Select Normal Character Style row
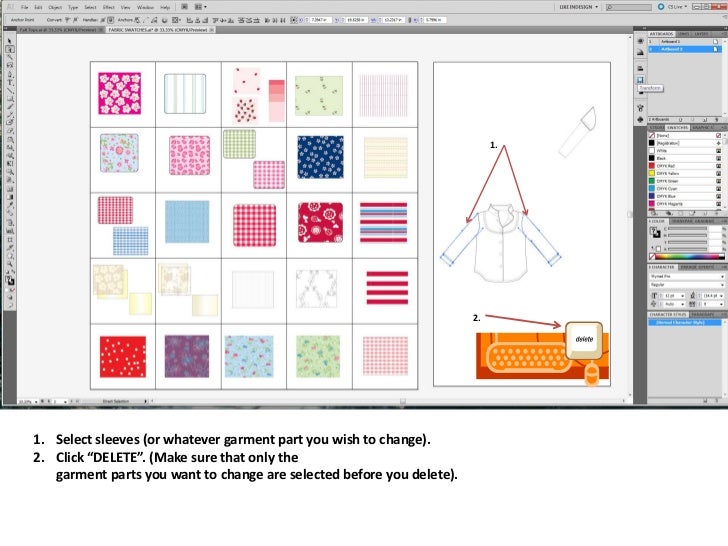 pos(685,322)
